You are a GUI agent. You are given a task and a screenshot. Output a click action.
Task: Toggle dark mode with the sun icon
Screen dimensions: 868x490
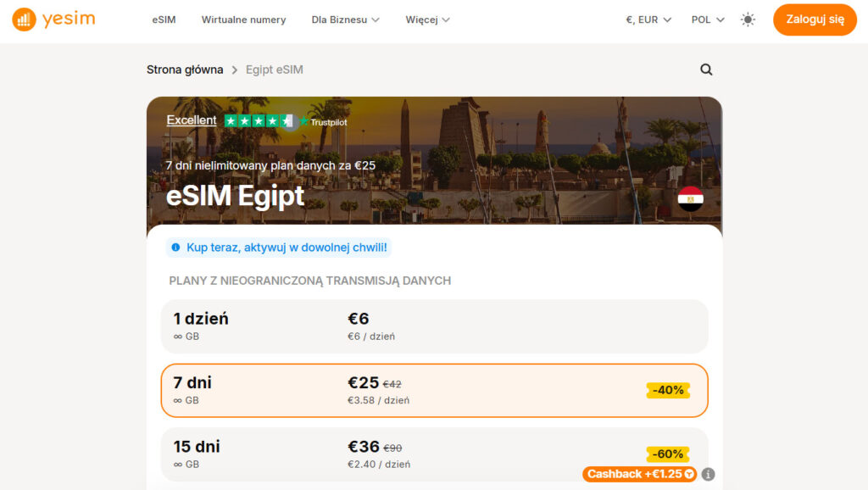point(748,19)
